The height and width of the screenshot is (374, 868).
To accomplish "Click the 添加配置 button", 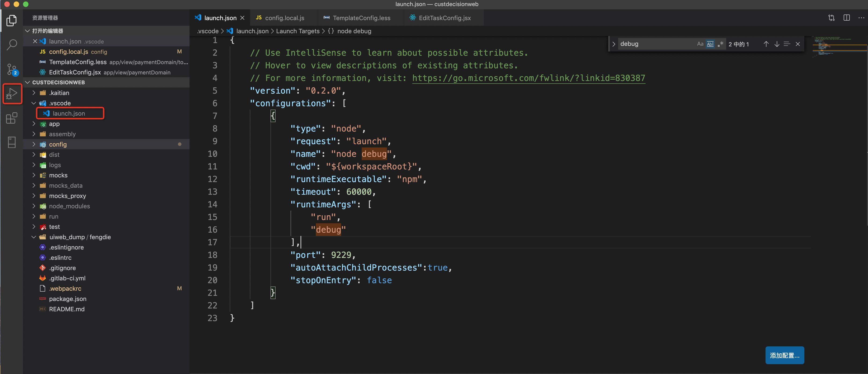I will 784,355.
